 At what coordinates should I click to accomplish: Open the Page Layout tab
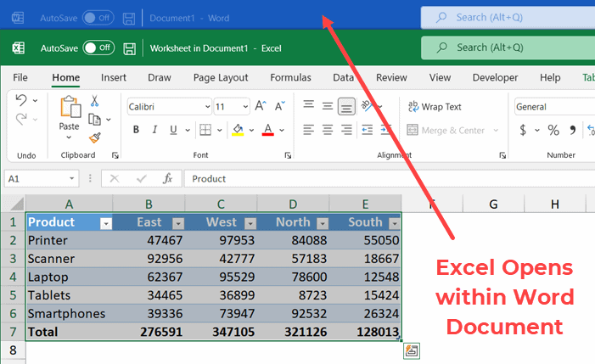pyautogui.click(x=221, y=77)
